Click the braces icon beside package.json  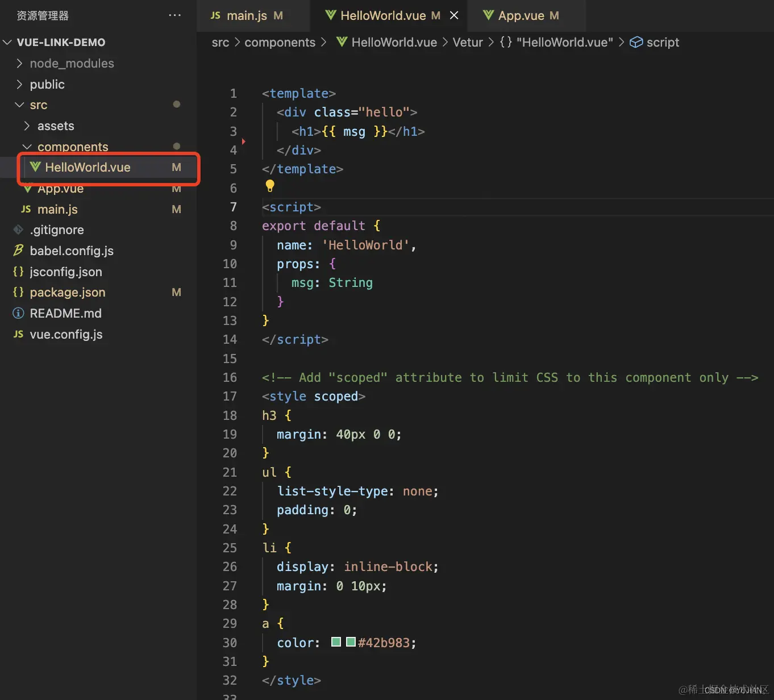click(18, 292)
